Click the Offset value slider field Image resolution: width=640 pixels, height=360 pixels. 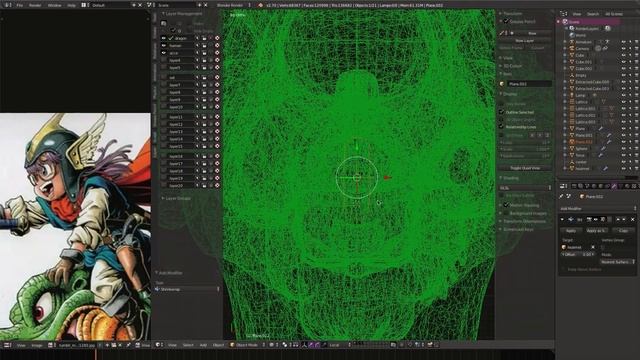click(x=578, y=254)
